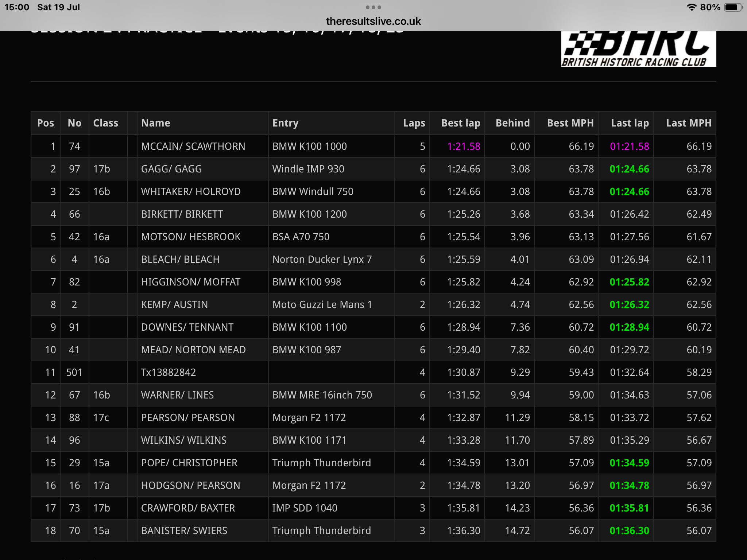Viewport: 747px width, 560px height.
Task: Select the BIRKETT/ BIRKETT name cell
Action: [202, 214]
